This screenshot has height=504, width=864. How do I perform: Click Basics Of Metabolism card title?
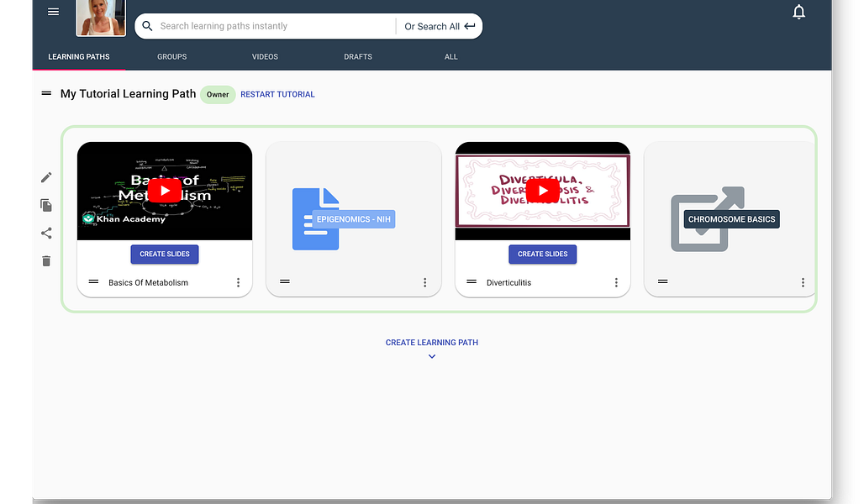click(148, 282)
